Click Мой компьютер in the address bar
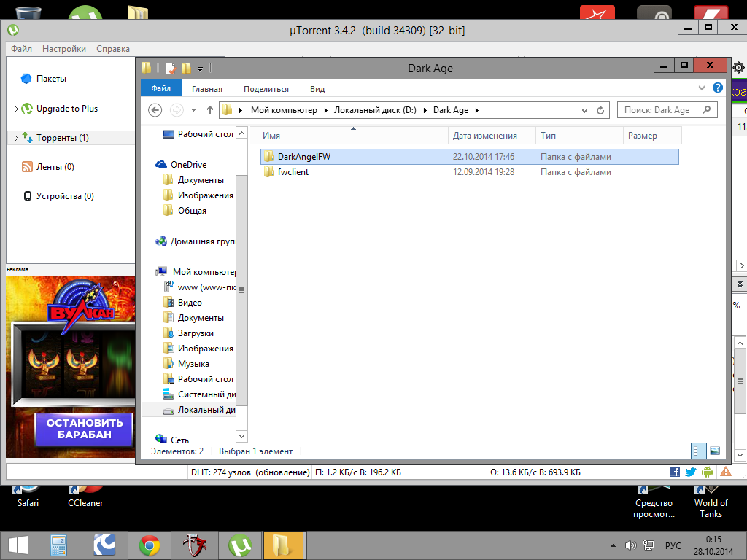The width and height of the screenshot is (747, 560). coord(284,111)
